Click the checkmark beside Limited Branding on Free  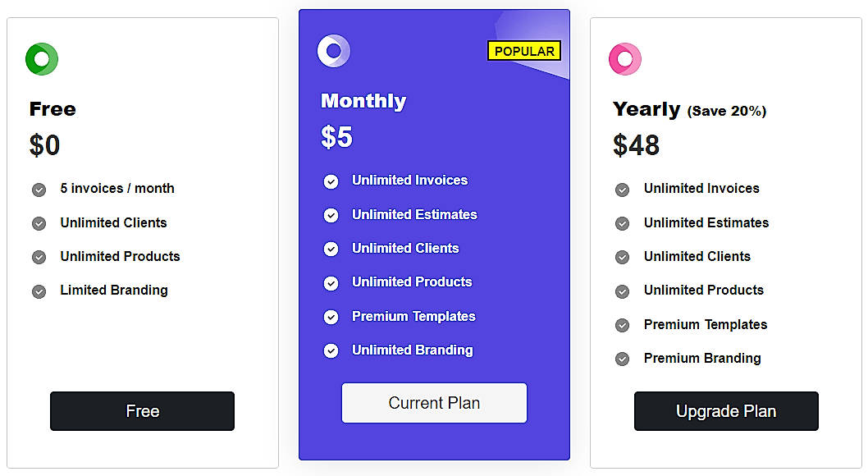(x=39, y=291)
